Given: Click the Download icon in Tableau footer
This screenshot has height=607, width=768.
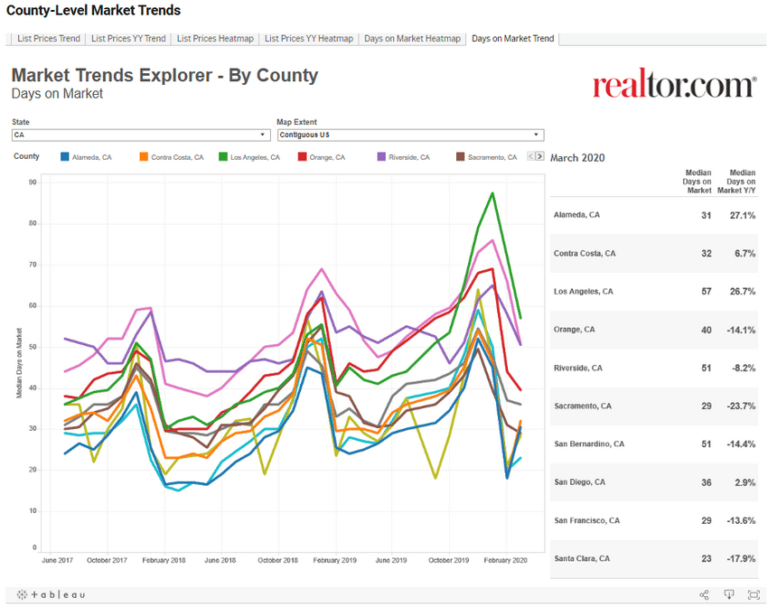Looking at the screenshot, I should tap(729, 595).
